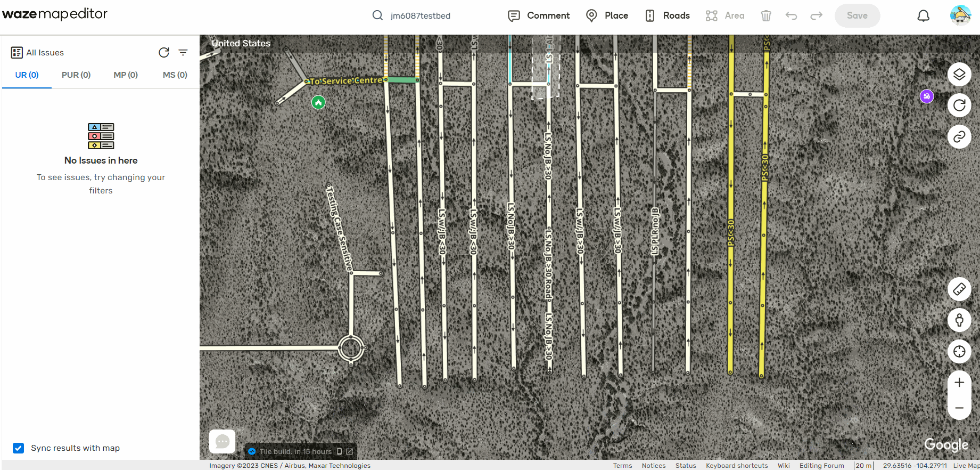Open the Editing Forum link
980x470 pixels.
[x=821, y=466]
